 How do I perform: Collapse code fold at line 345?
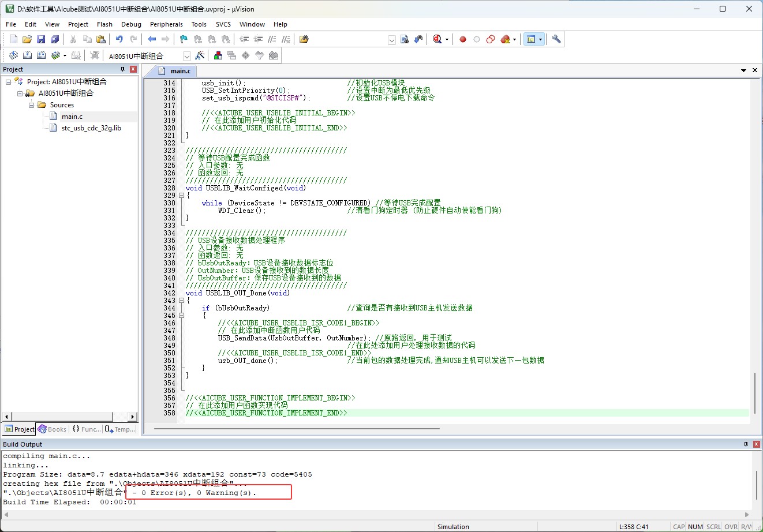tap(181, 316)
